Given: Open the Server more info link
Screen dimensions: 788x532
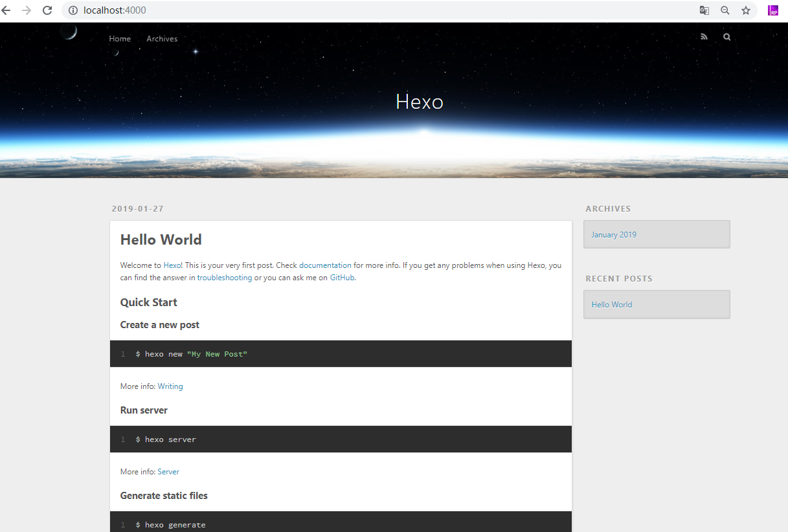Looking at the screenshot, I should [x=168, y=472].
